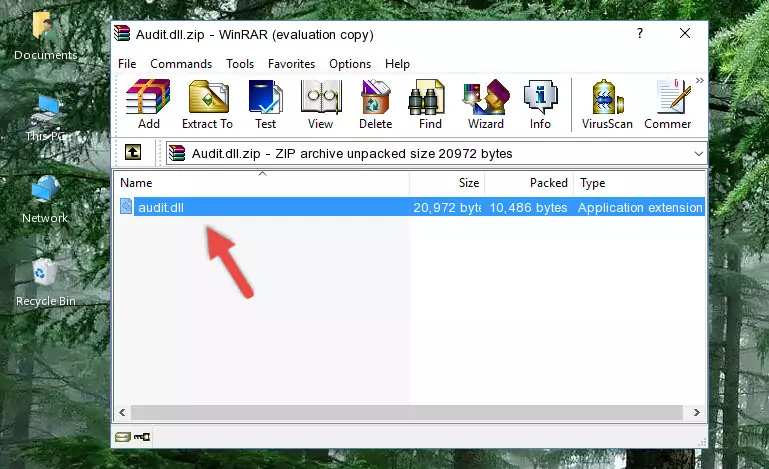Click the disk icon in status bar
Image resolution: width=769 pixels, height=469 pixels.
click(123, 437)
